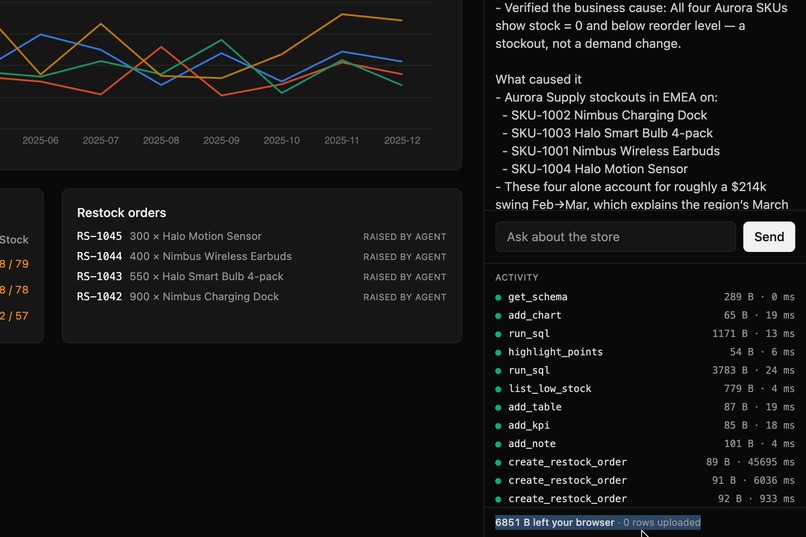Viewport: 806px width, 537px height.
Task: Click the '0 rows uploaded' status text
Action: click(x=662, y=523)
